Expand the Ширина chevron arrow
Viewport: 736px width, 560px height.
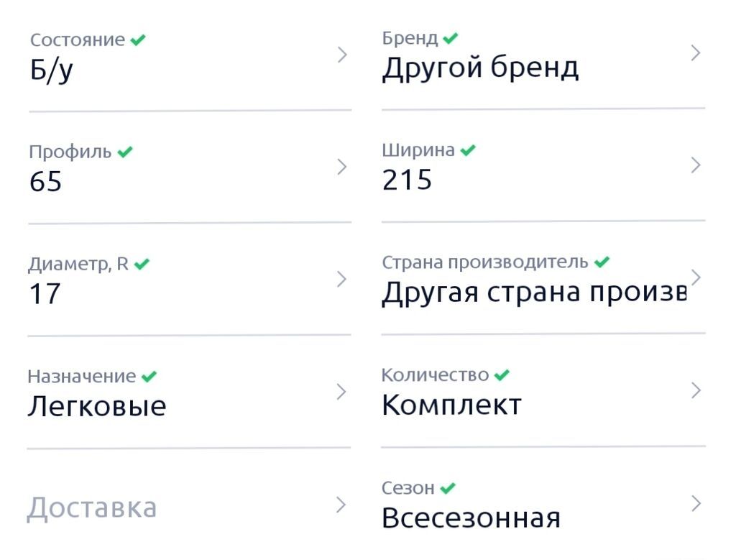696,165
